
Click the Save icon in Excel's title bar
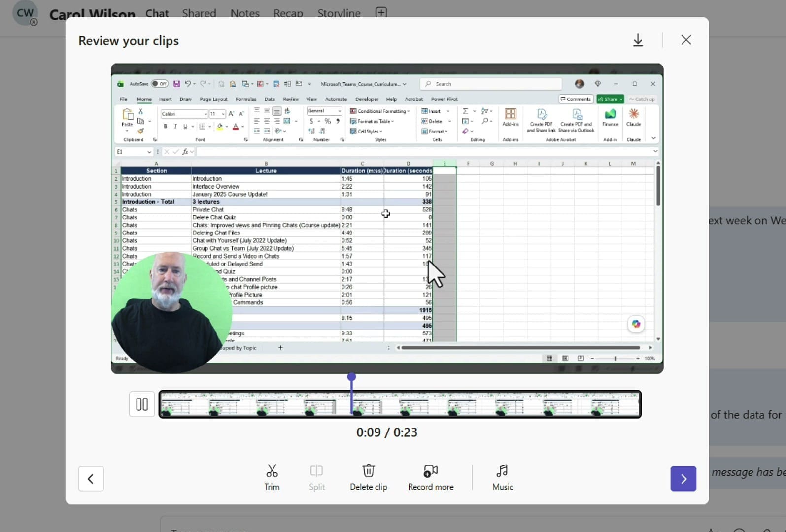[x=176, y=84]
